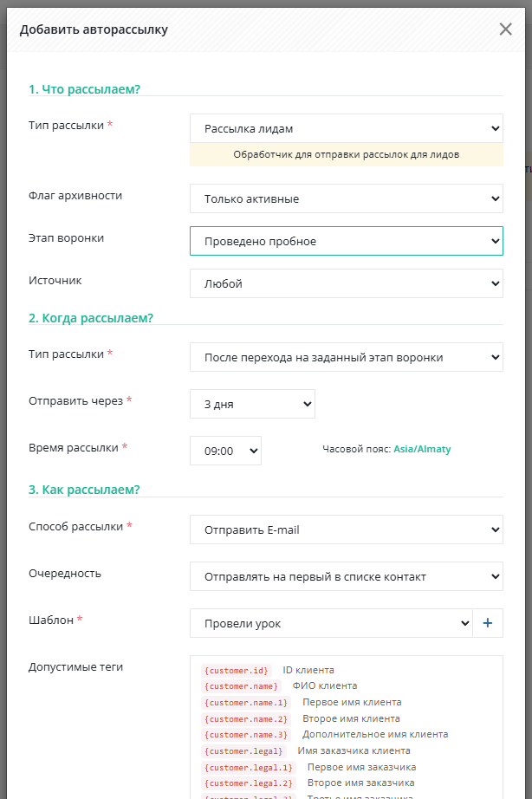This screenshot has width=532, height=799.
Task: Choose the {customer.name.3} tag
Action: [247, 735]
